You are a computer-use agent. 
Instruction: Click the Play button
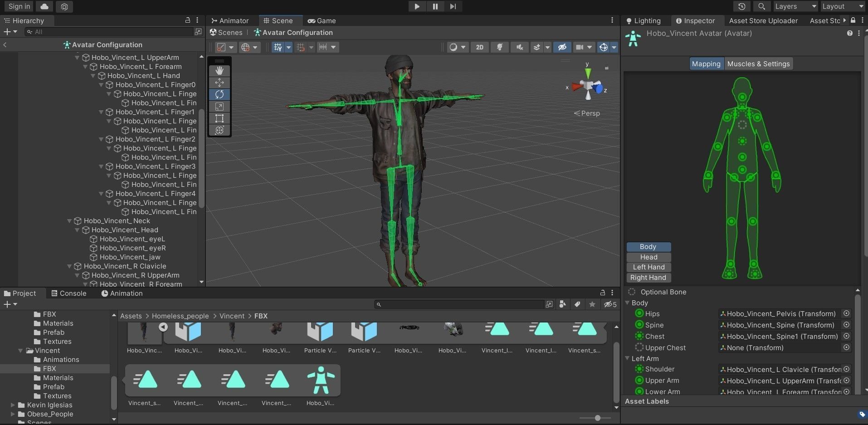[x=417, y=6]
